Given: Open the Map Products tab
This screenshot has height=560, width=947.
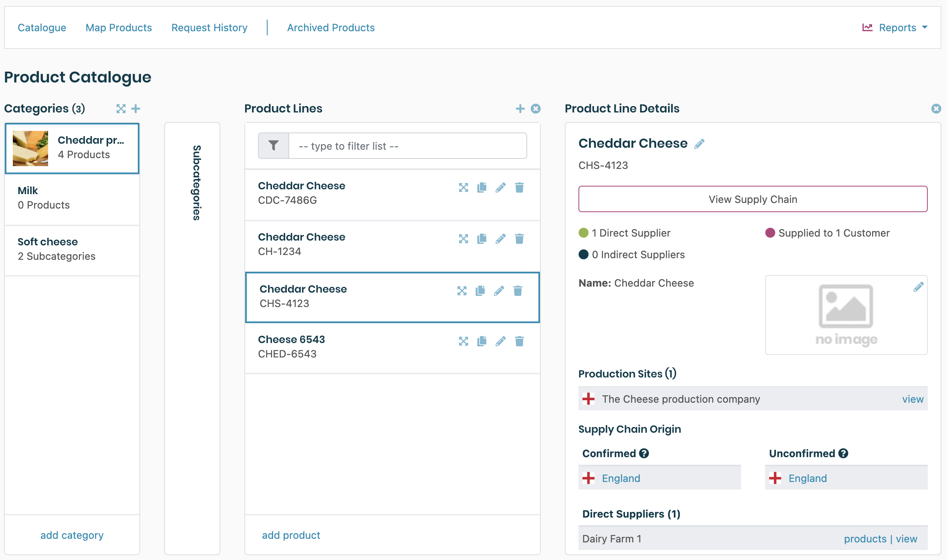Looking at the screenshot, I should (x=119, y=28).
